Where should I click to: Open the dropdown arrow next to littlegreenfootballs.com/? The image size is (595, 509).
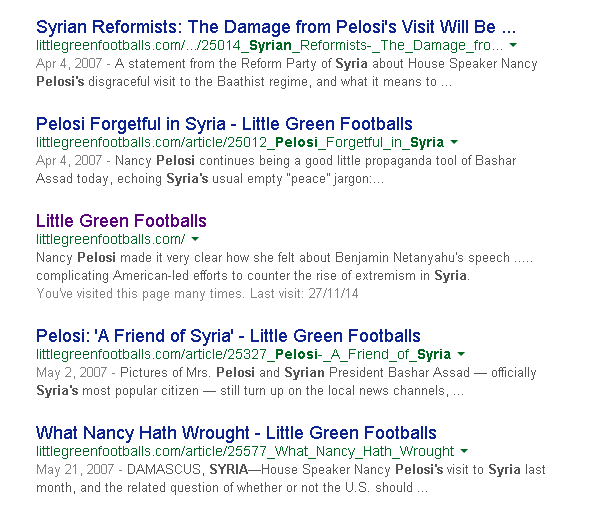195,239
